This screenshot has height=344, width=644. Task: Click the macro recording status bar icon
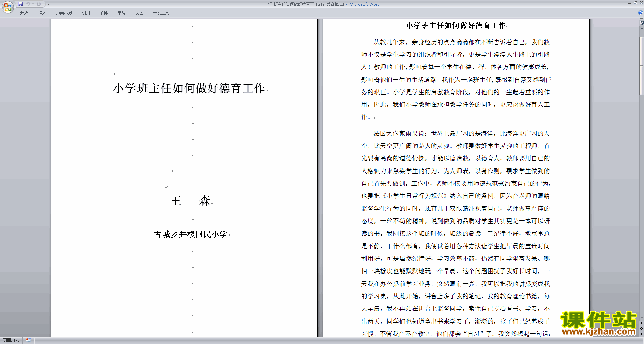point(28,340)
